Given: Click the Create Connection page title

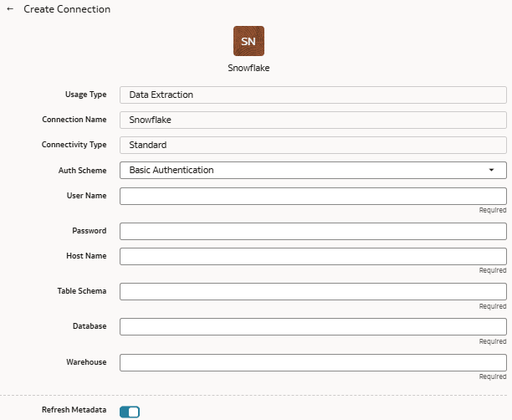Looking at the screenshot, I should tap(67, 9).
